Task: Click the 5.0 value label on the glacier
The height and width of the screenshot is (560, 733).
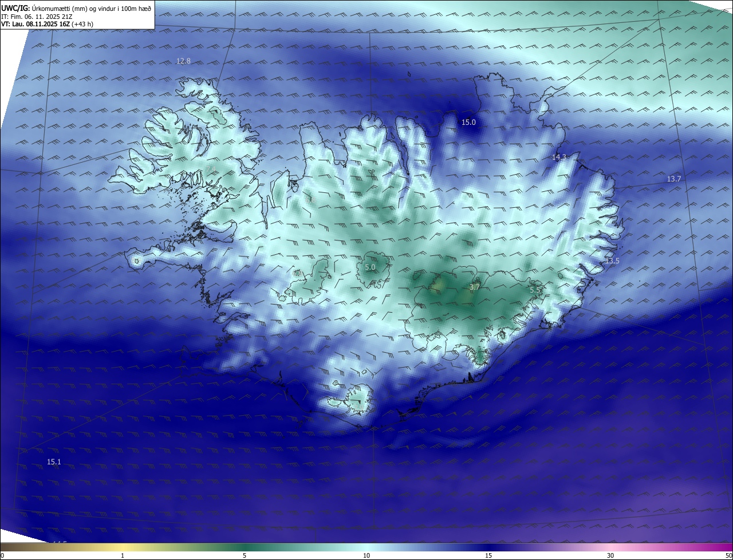Action: pyautogui.click(x=370, y=267)
